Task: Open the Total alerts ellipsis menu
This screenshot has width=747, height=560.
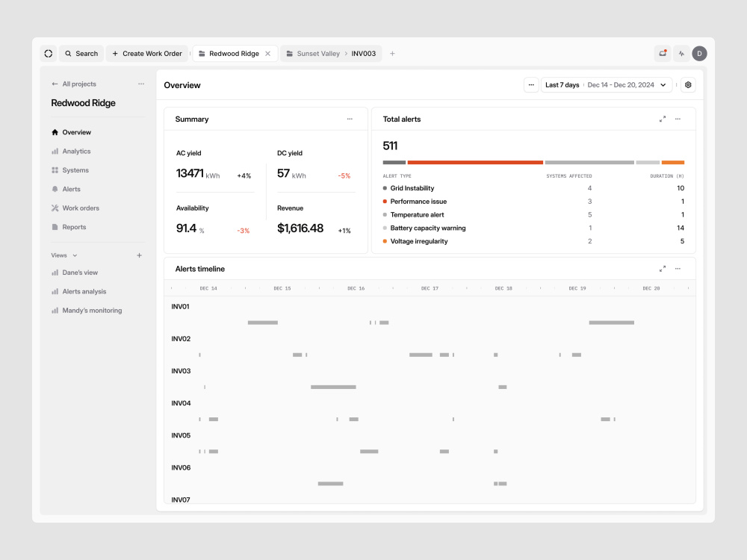Action: (x=678, y=119)
